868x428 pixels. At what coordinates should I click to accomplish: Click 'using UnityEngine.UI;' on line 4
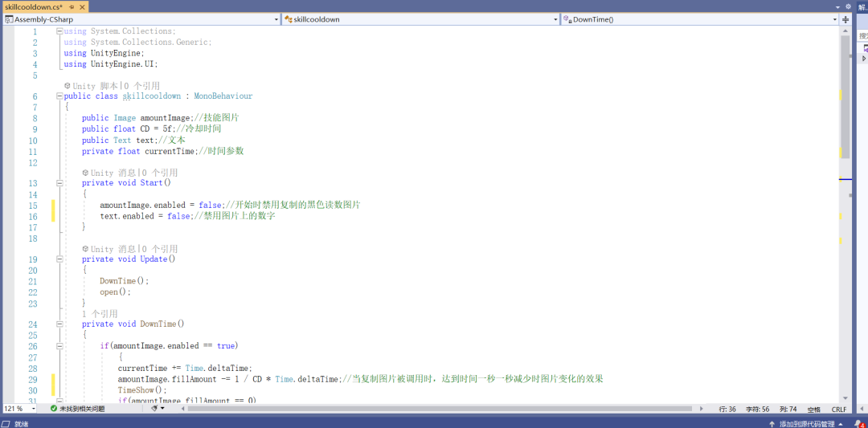click(111, 64)
